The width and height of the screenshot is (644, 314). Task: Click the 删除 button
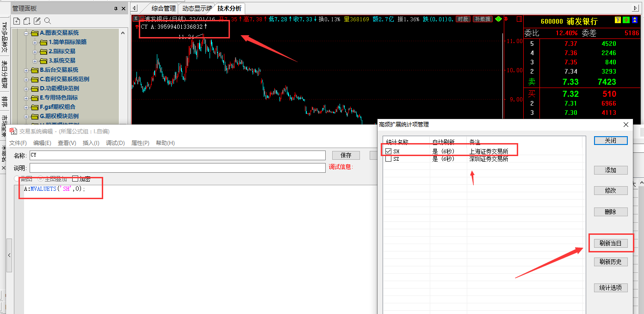(611, 212)
